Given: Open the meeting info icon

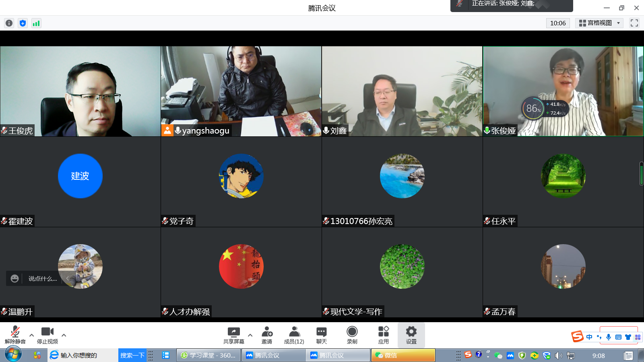Looking at the screenshot, I should [x=9, y=23].
